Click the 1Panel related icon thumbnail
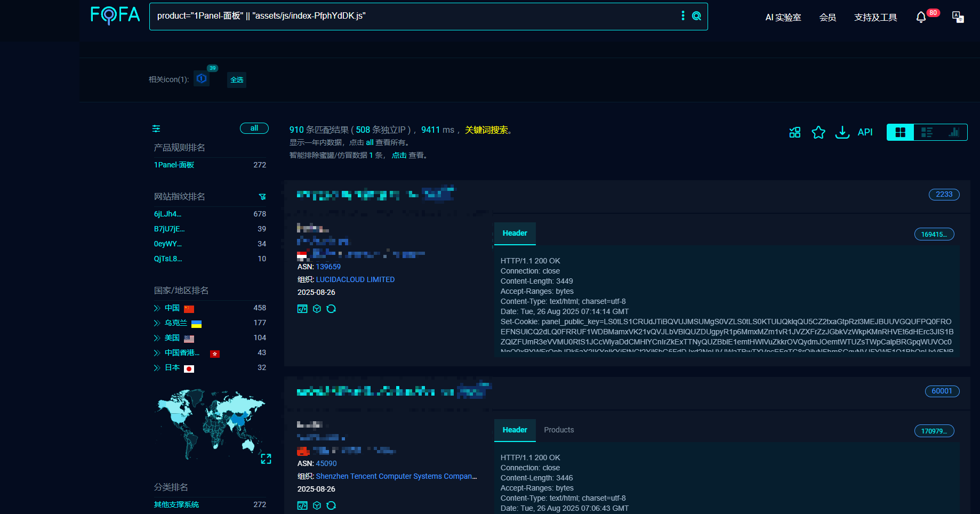The width and height of the screenshot is (980, 514). click(x=202, y=79)
